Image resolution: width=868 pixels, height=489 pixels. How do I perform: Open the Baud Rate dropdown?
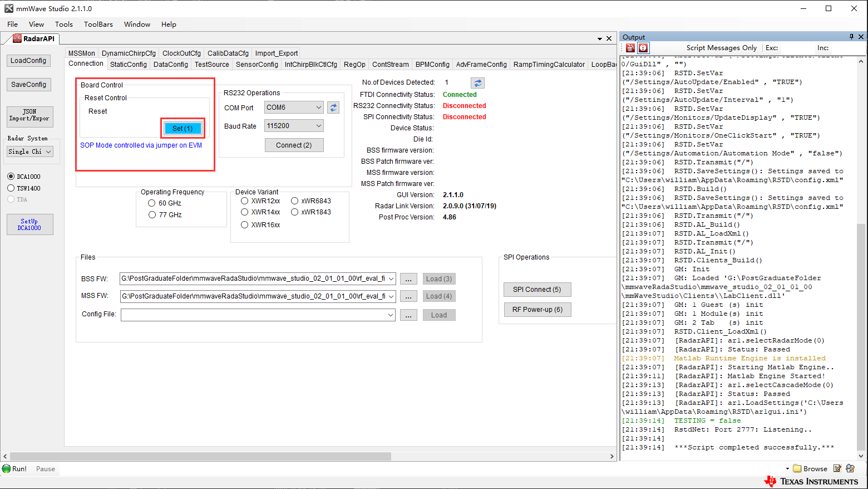[x=319, y=126]
